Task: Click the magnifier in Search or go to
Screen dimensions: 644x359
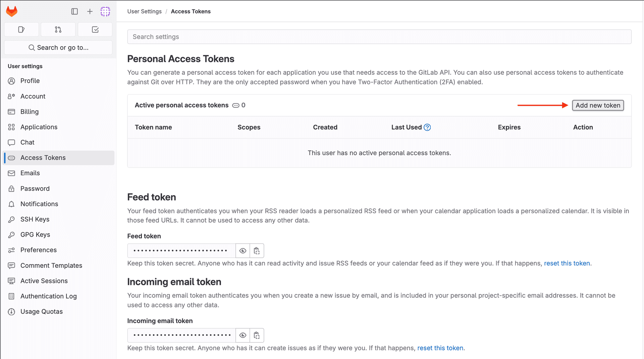Action: [x=31, y=47]
